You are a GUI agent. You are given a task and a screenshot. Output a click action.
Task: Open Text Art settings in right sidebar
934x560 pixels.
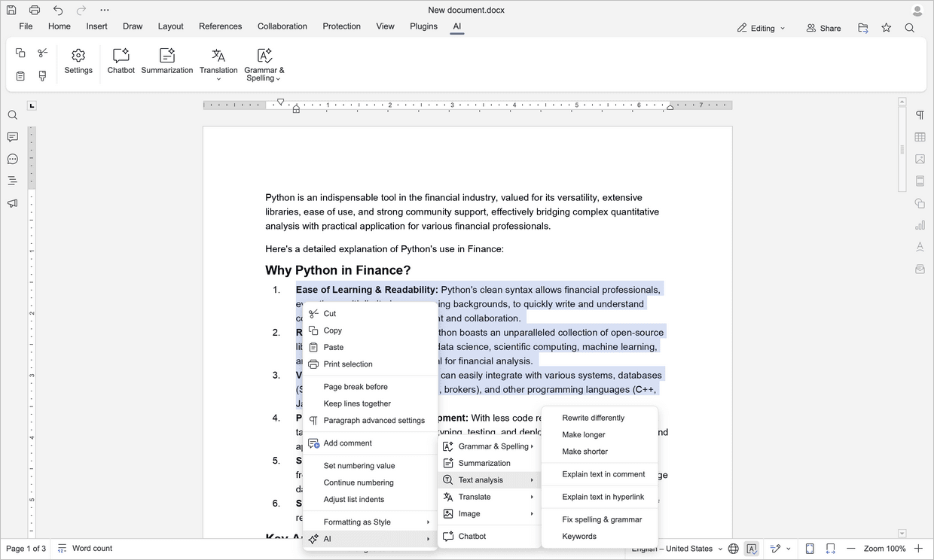[920, 247]
